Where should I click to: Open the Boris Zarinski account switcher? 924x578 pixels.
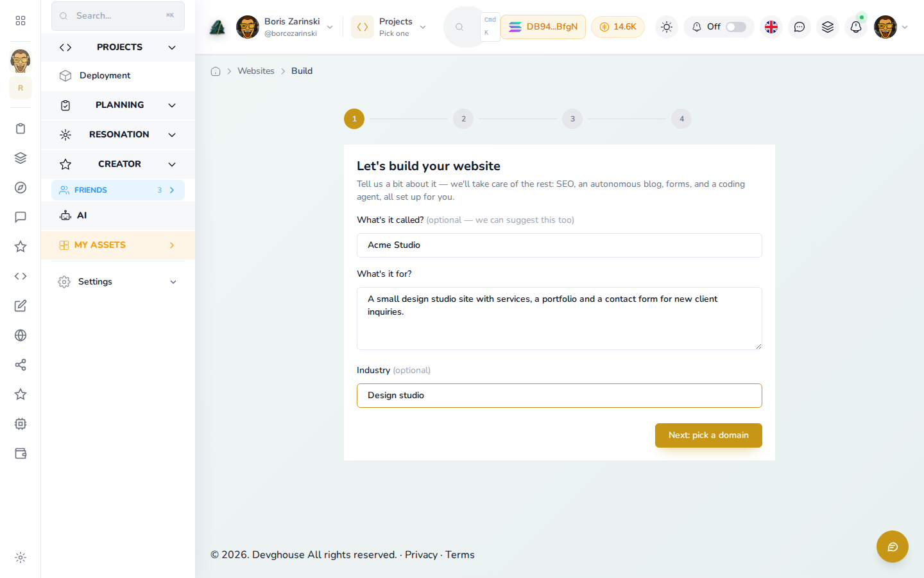(x=285, y=27)
